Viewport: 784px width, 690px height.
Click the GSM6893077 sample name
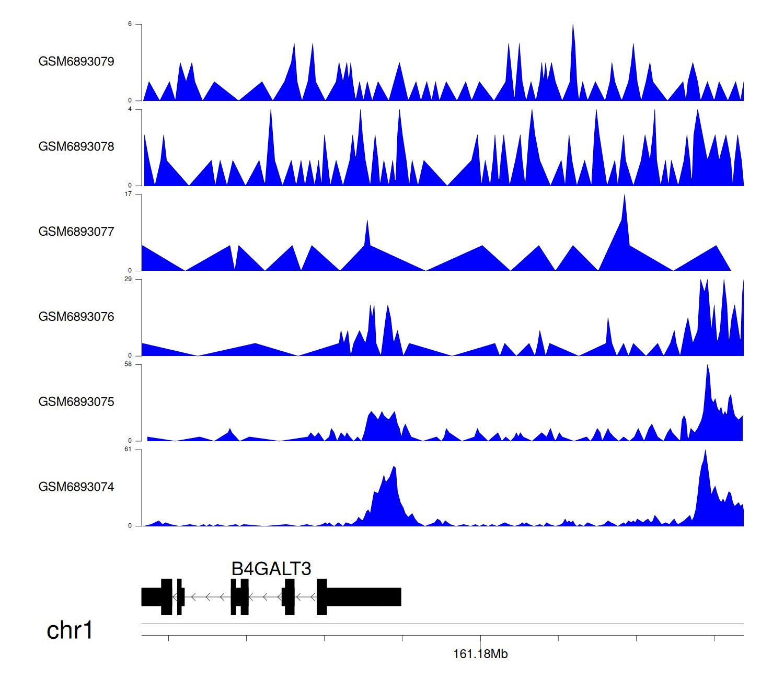pyautogui.click(x=76, y=232)
